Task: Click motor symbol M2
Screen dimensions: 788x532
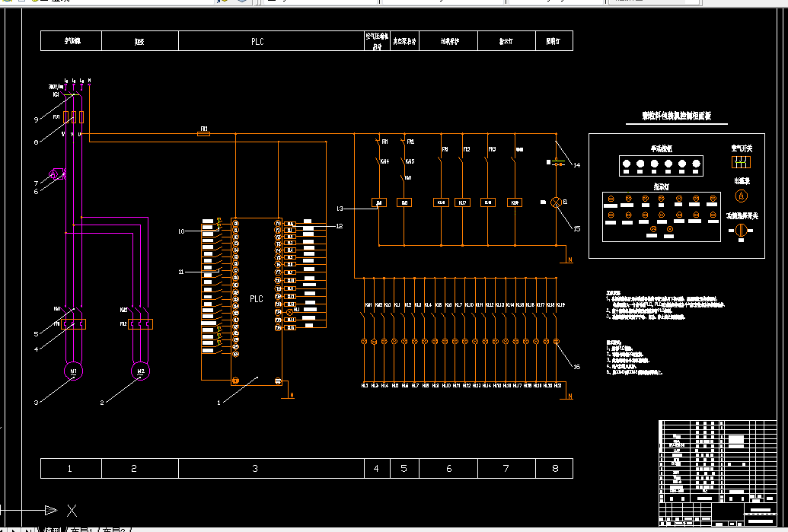Action: click(x=140, y=371)
